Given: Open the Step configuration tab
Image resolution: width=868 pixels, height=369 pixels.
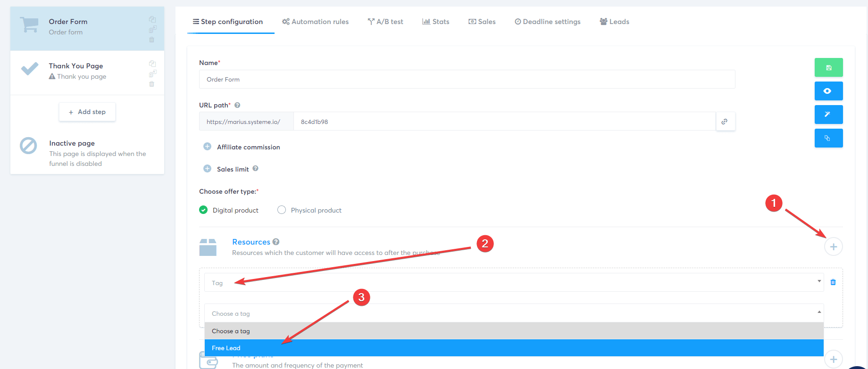Looking at the screenshot, I should click(x=228, y=22).
